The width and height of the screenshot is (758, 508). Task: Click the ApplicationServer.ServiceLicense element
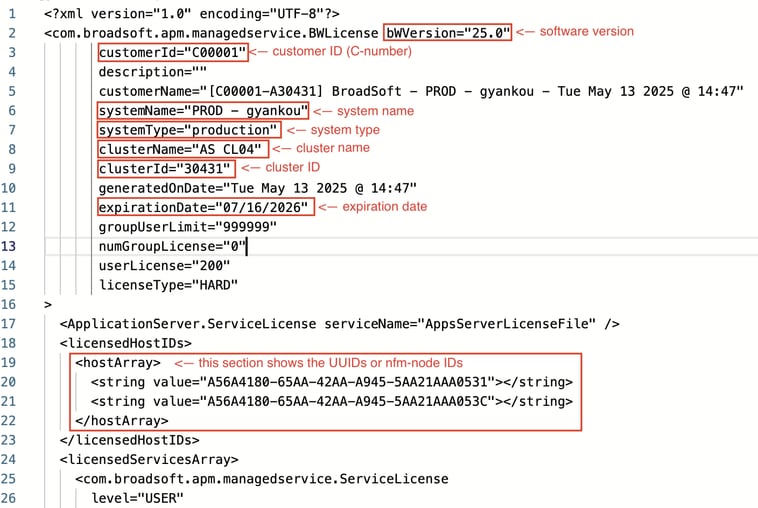(x=339, y=323)
